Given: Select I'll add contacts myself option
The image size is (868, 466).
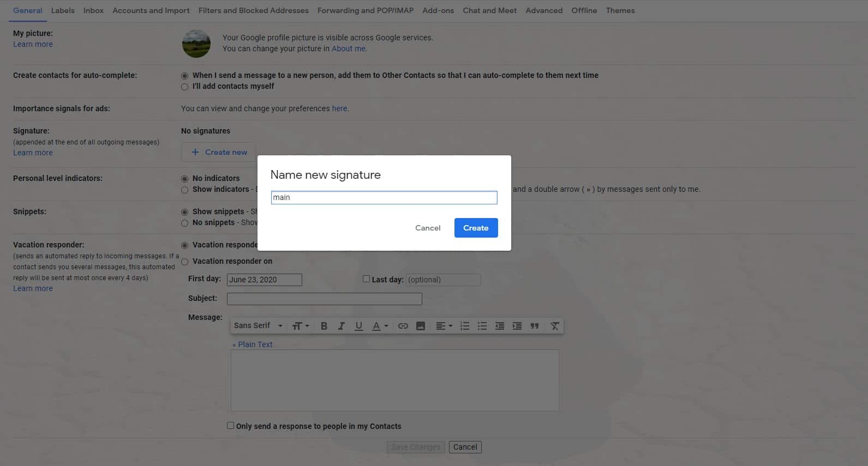Looking at the screenshot, I should (185, 87).
